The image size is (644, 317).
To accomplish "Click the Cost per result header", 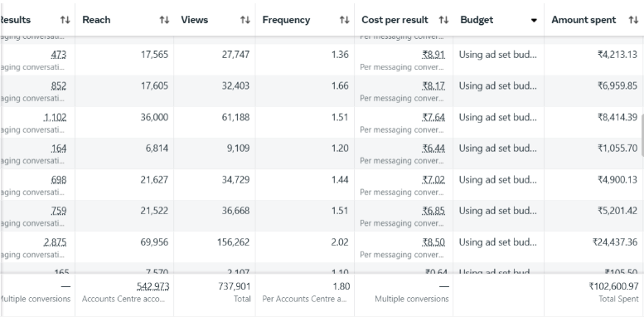I will [x=395, y=20].
